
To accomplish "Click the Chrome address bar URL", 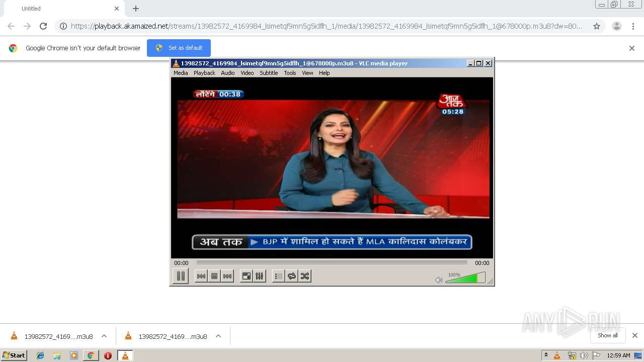I will (327, 26).
